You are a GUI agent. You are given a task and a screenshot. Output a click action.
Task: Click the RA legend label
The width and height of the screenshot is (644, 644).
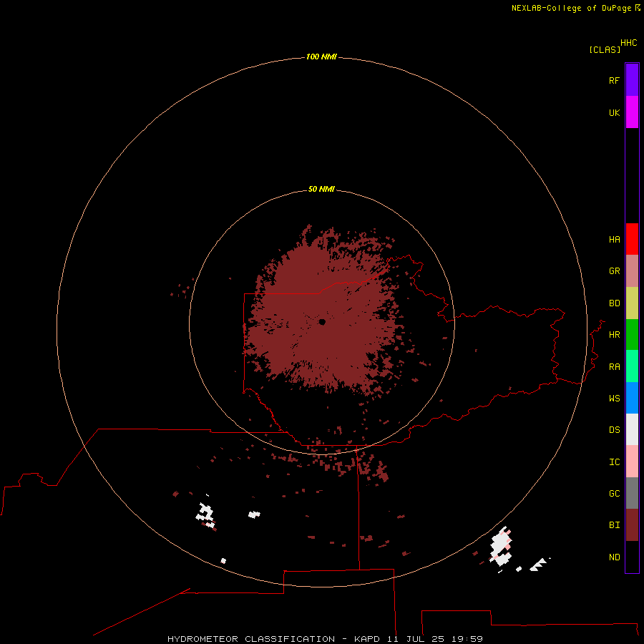[614, 367]
